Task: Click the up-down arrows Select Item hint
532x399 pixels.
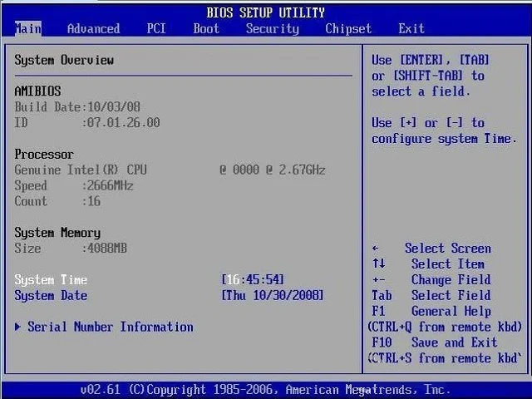Action: click(429, 264)
